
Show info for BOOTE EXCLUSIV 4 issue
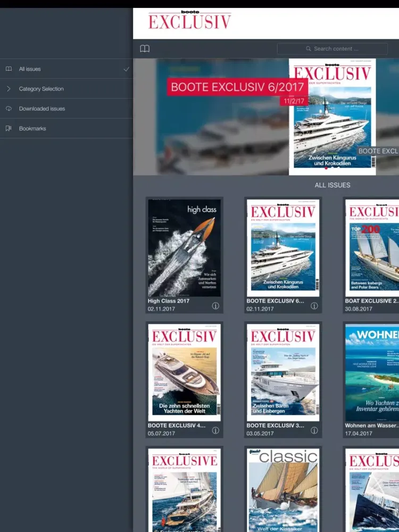215,430
